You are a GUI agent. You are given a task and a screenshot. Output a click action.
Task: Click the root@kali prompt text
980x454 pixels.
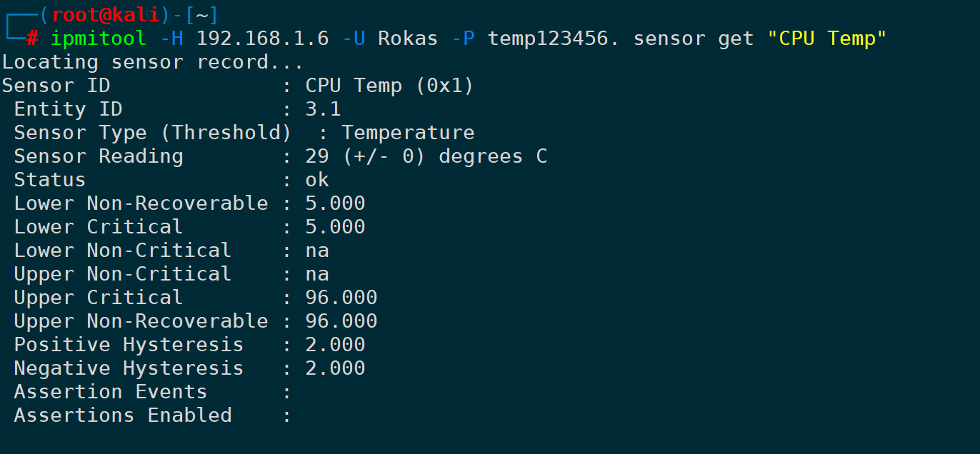(x=105, y=14)
